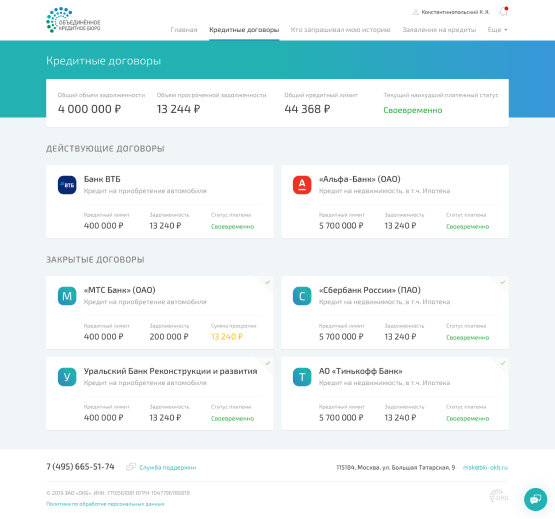Go to Заявления на кредиты tab

[439, 30]
